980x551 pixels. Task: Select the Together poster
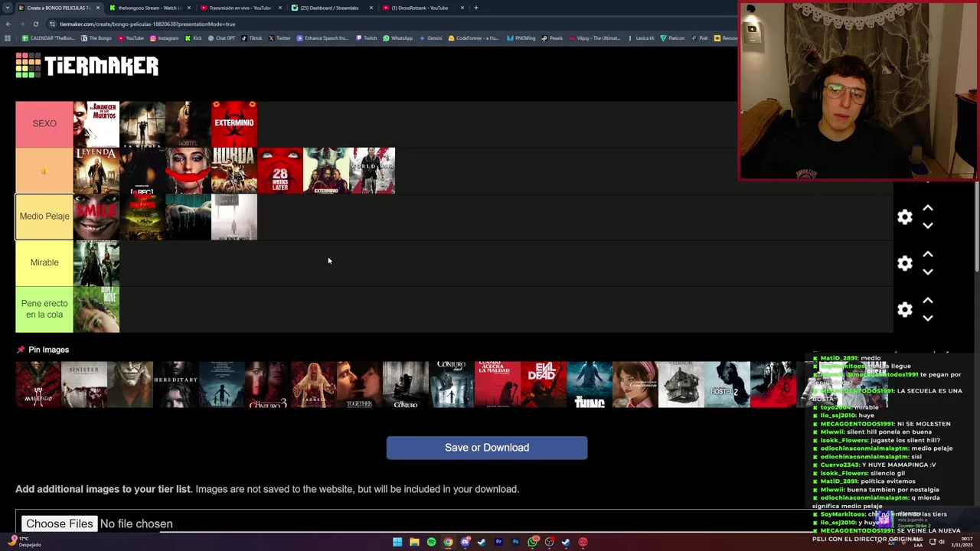(360, 385)
